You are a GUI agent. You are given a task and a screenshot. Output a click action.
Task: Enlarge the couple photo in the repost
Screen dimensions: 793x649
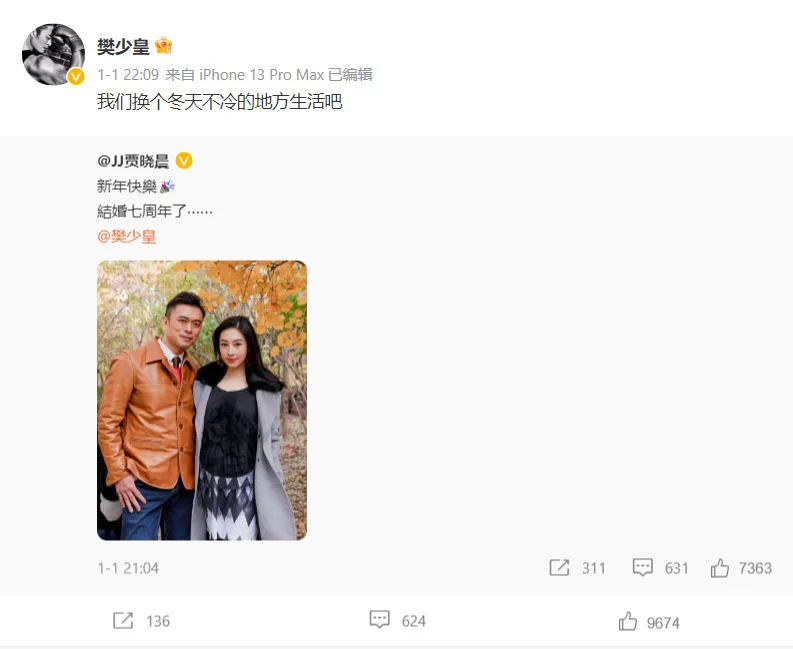[x=202, y=400]
